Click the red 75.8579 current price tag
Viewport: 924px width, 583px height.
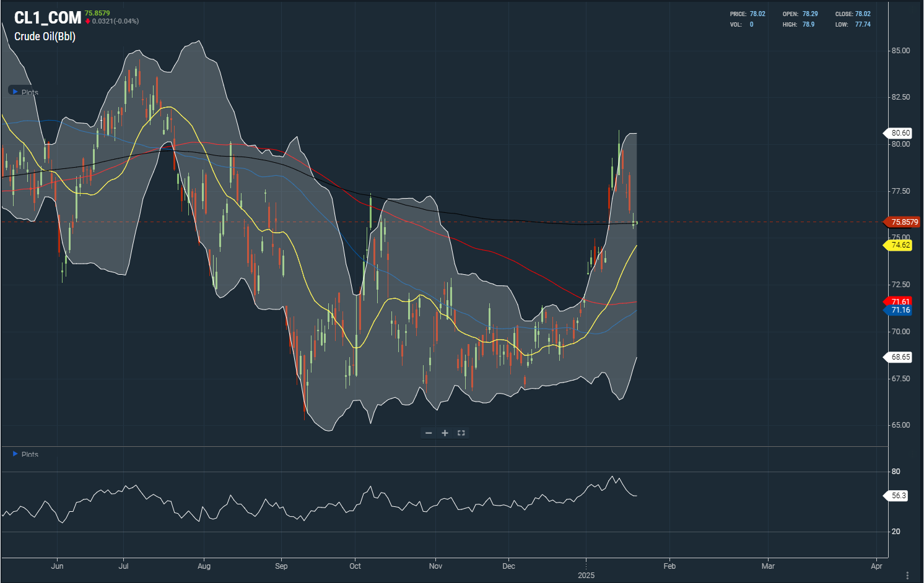point(903,222)
